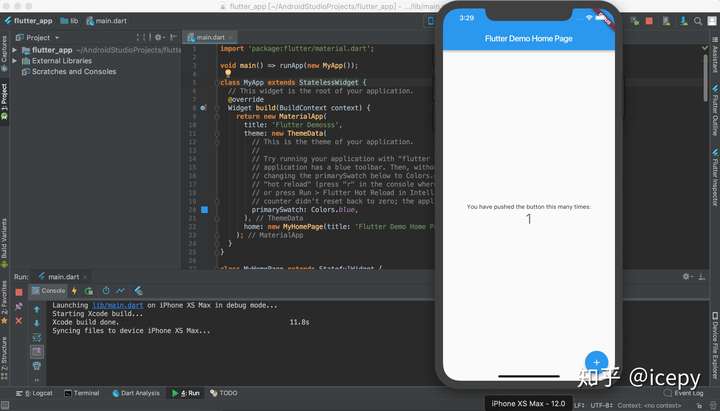Expand the External Libraries tree node
This screenshot has width=720, height=411.
tap(15, 61)
